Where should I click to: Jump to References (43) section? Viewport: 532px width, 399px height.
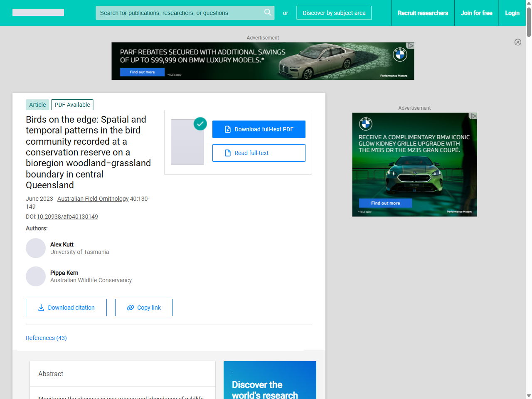pyautogui.click(x=46, y=338)
